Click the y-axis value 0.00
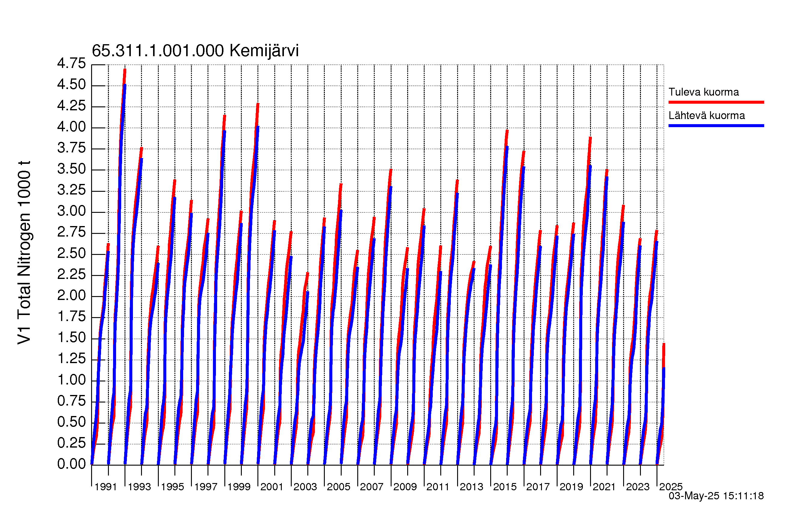 pyautogui.click(x=72, y=464)
